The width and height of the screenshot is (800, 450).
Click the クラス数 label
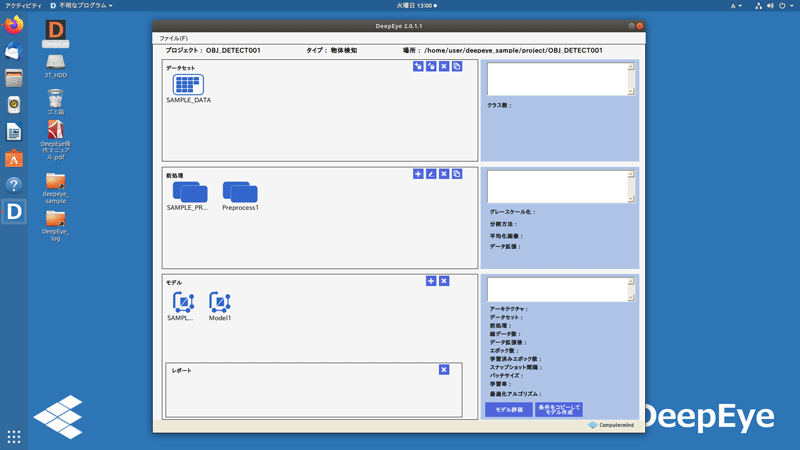(x=499, y=106)
